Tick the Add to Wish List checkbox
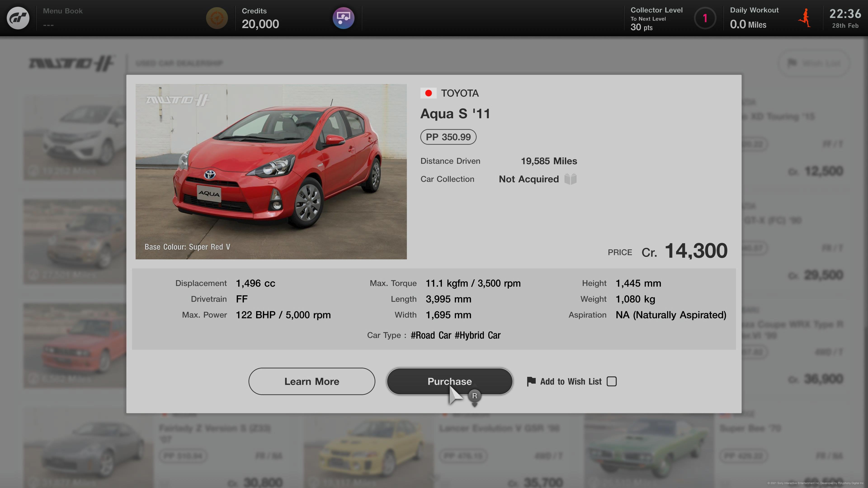The height and width of the screenshot is (488, 868). click(611, 381)
